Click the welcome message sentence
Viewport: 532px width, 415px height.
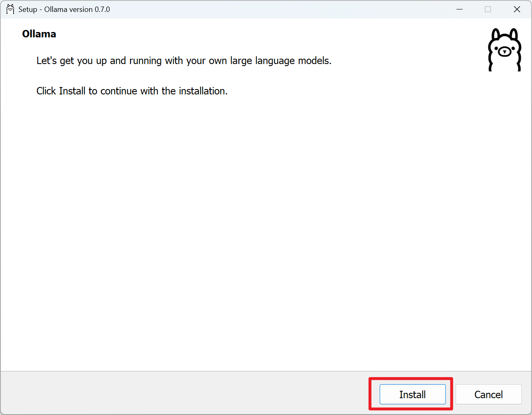[x=184, y=60]
